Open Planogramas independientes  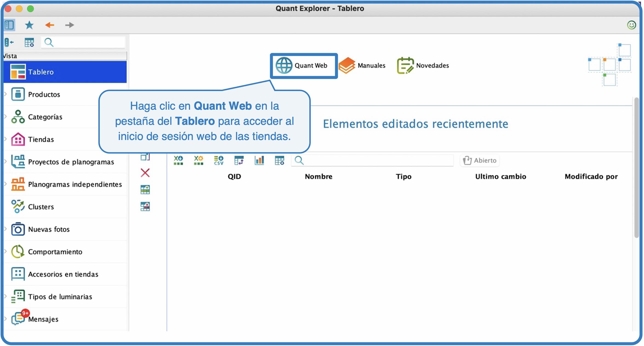pyautogui.click(x=75, y=184)
